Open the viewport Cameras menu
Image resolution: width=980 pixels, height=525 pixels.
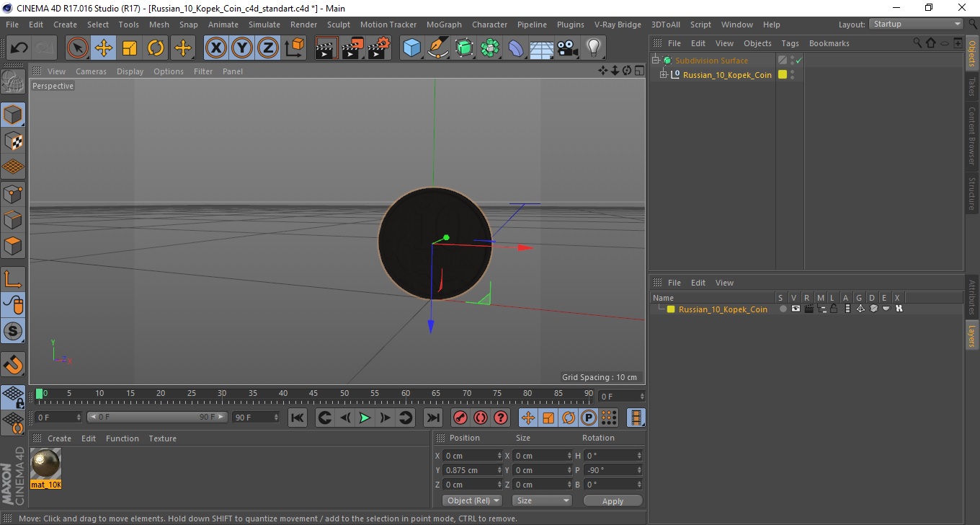[x=91, y=71]
